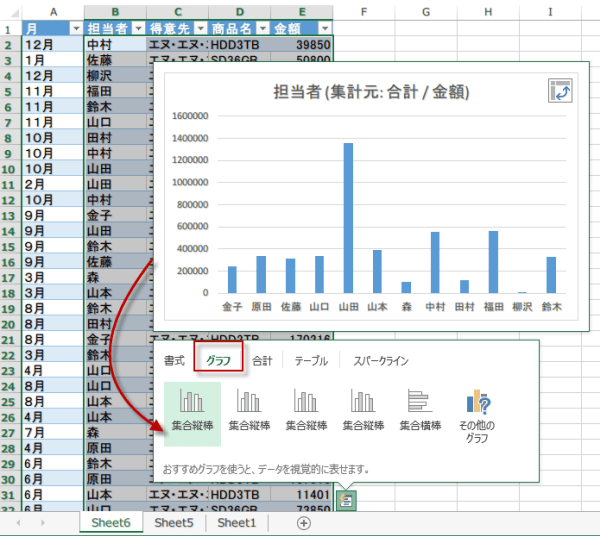Select the first 集合縦棒 chart option
Image resolution: width=600 pixels, height=536 pixels.
pos(192,413)
